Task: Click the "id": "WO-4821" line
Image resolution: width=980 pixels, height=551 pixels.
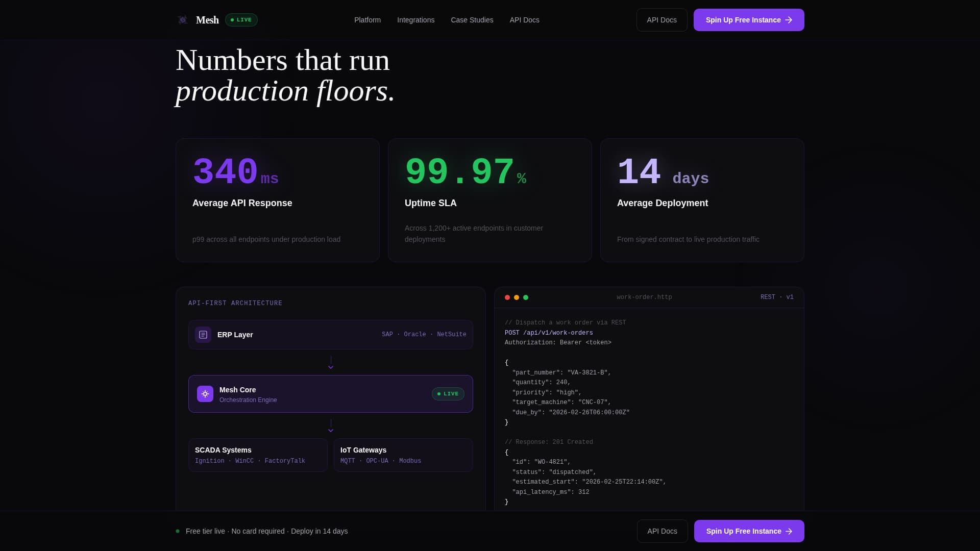Action: click(542, 462)
